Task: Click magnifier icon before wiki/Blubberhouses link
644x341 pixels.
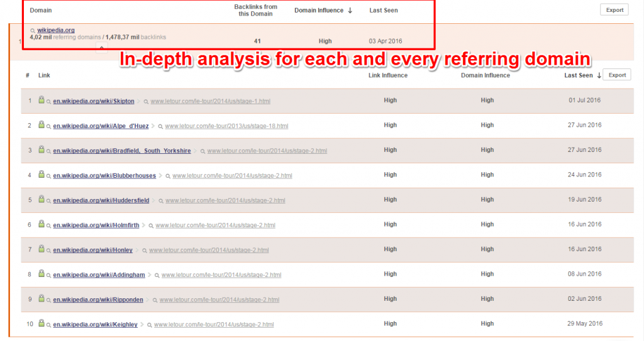Action: [x=48, y=176]
